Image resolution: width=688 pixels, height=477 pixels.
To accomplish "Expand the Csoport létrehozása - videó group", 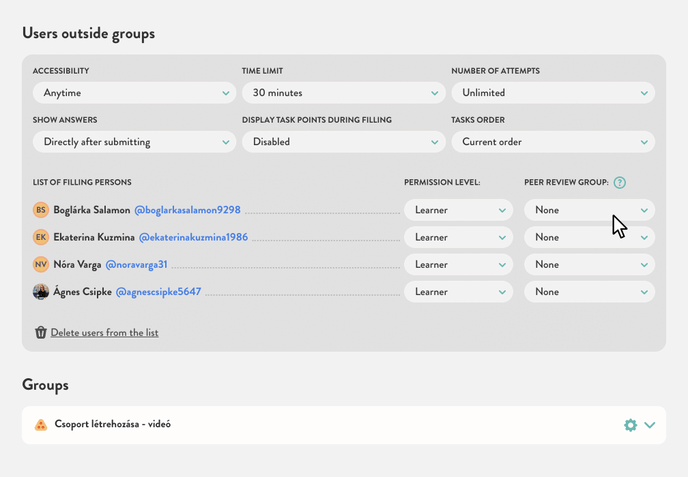I will pyautogui.click(x=650, y=425).
